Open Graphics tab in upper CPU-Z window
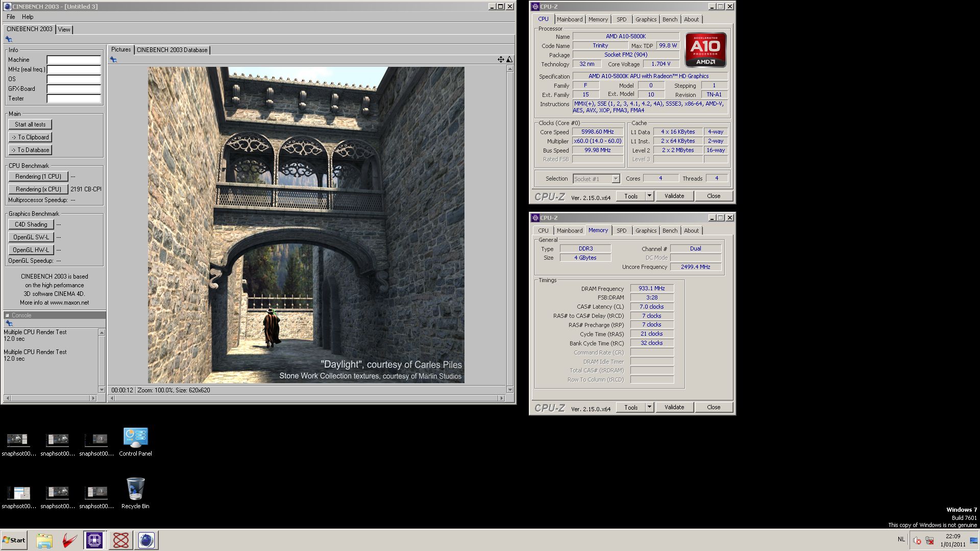The image size is (980, 551). tap(646, 19)
